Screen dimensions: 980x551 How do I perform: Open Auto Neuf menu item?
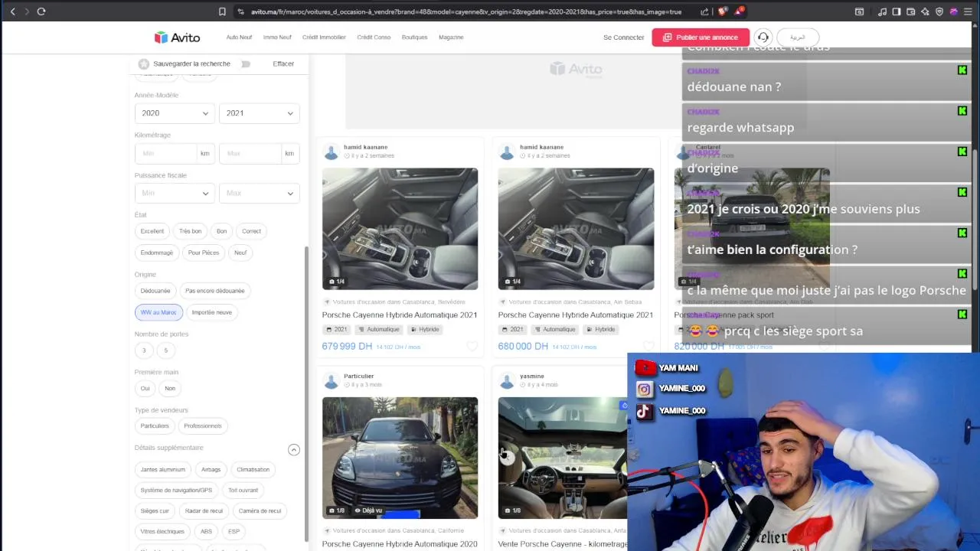click(x=239, y=37)
